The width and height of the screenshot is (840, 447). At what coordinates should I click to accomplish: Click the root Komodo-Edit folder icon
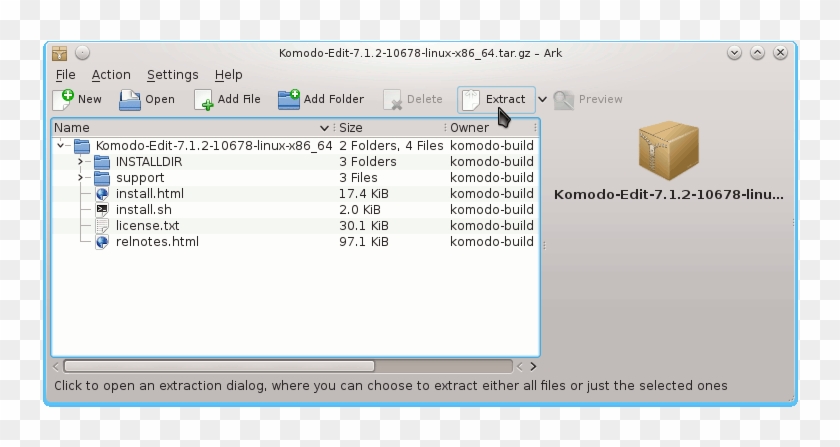(82, 146)
